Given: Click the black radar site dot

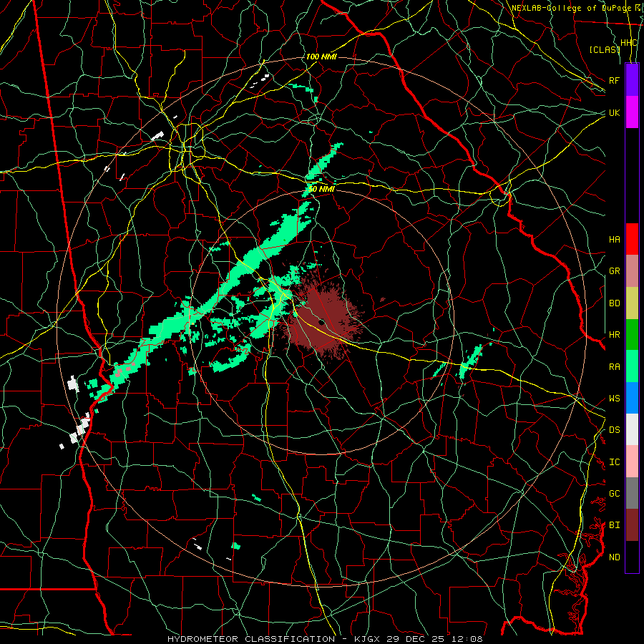Looking at the screenshot, I should pos(321,322).
